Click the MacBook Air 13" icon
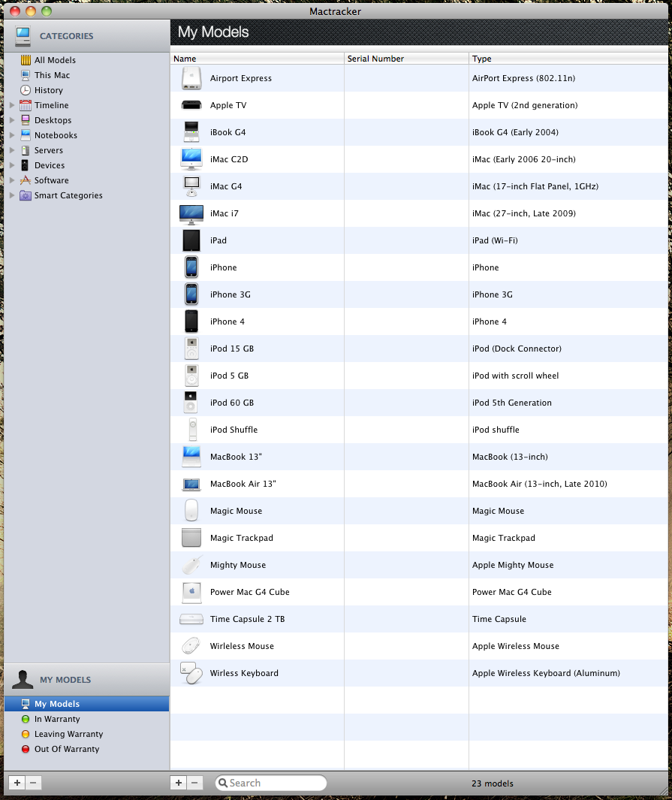 click(191, 484)
